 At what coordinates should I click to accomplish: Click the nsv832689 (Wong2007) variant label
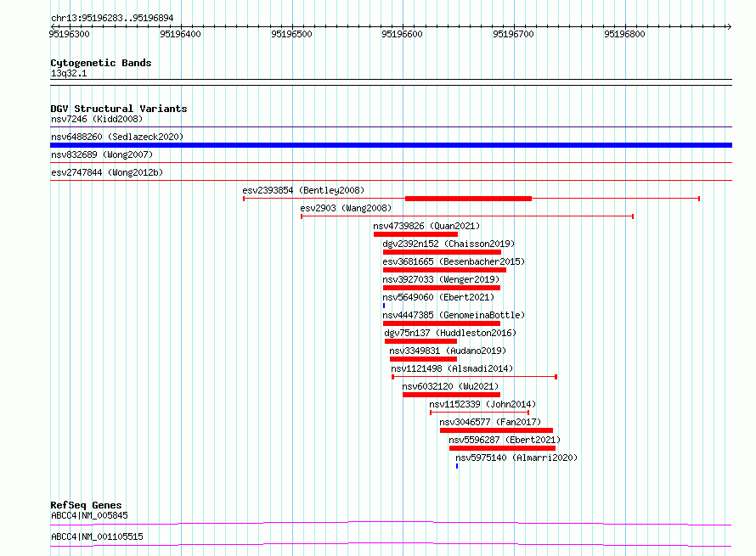click(x=102, y=154)
